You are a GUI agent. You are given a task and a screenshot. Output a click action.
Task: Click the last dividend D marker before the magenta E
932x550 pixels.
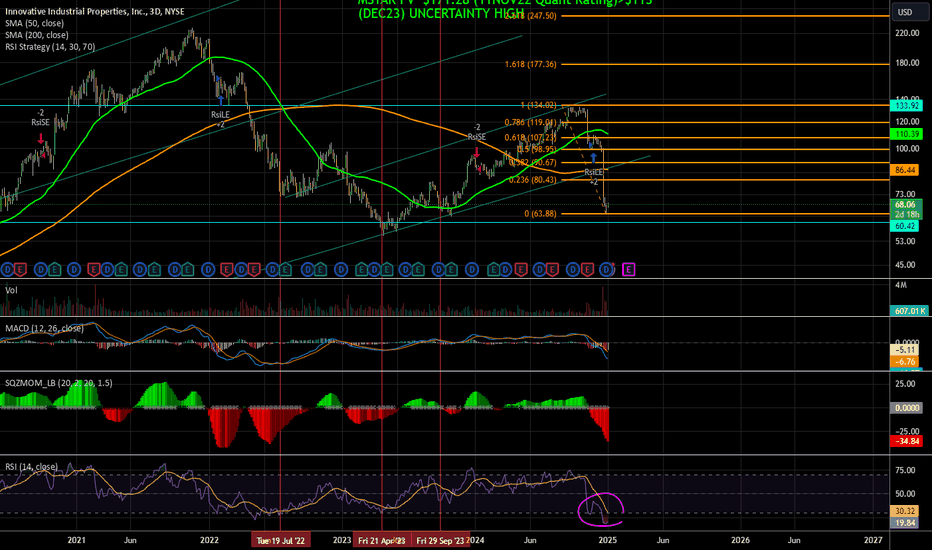[x=606, y=270]
